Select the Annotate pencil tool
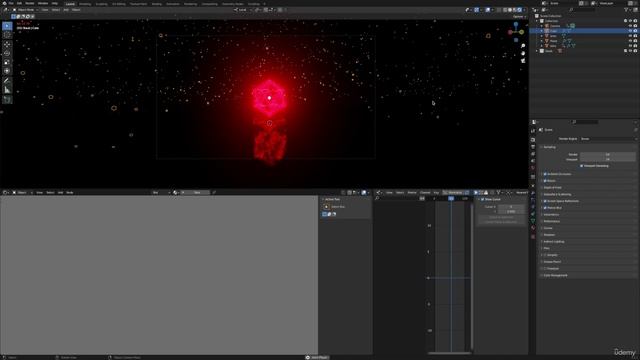 click(7, 81)
